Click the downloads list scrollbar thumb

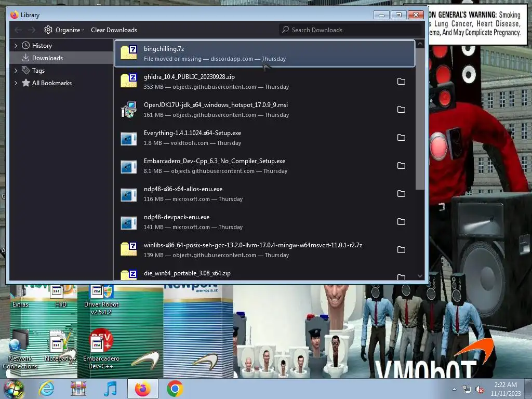(420, 119)
